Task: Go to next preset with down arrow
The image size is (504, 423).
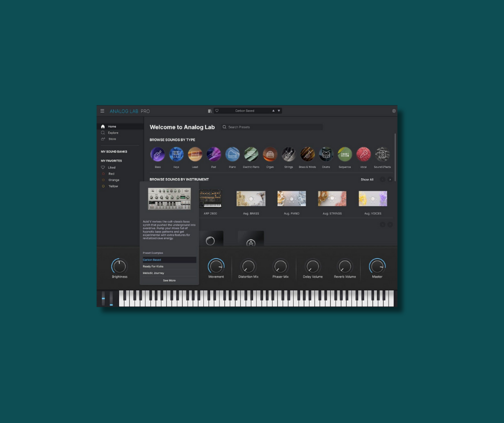Action: click(x=279, y=111)
